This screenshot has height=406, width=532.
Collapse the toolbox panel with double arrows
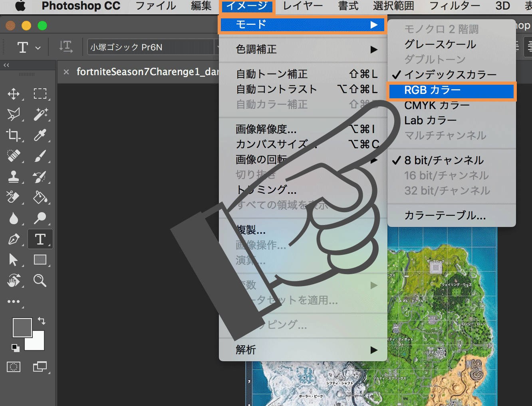6,65
